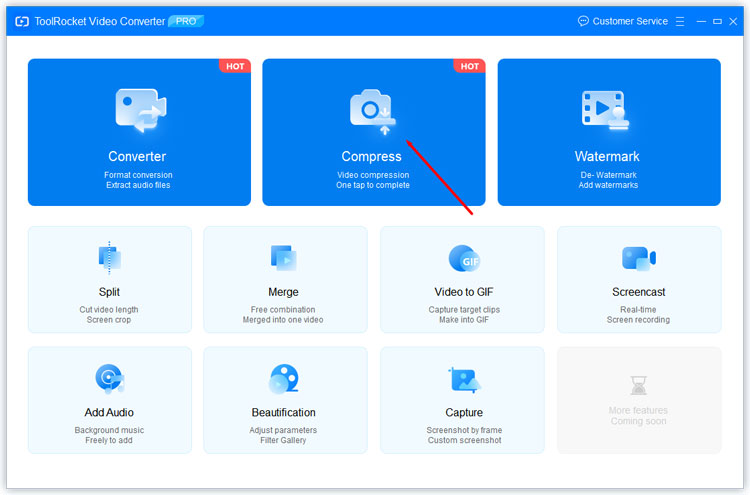The image size is (750, 495).
Task: Click the Add Audio label
Action: pyautogui.click(x=109, y=412)
